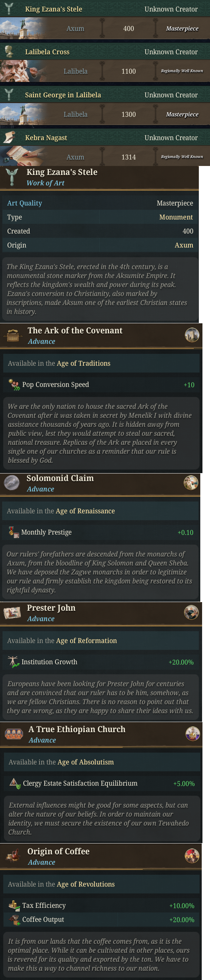
Task: Click the Art Quality label
Action: (x=24, y=203)
